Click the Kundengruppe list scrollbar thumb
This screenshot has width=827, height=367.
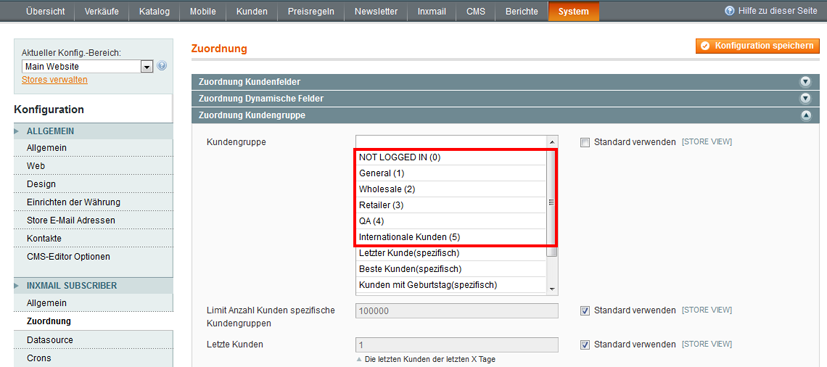552,202
